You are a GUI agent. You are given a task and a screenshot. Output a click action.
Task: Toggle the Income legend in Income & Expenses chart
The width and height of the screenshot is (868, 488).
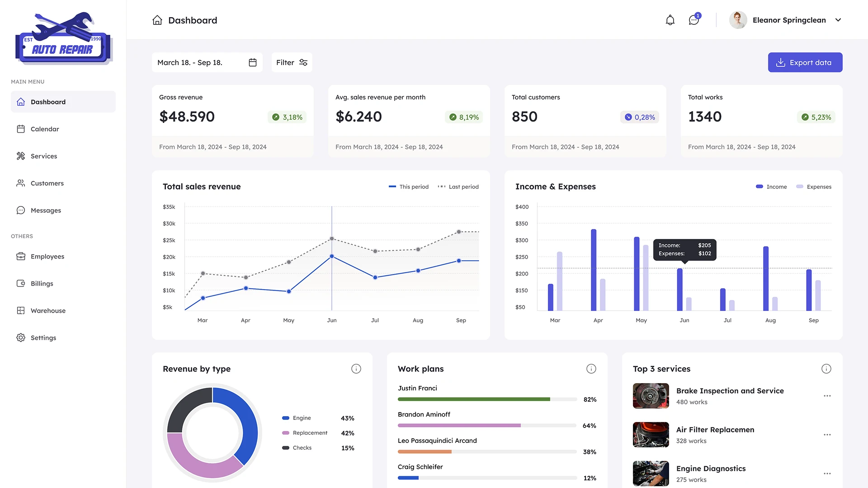click(x=771, y=187)
